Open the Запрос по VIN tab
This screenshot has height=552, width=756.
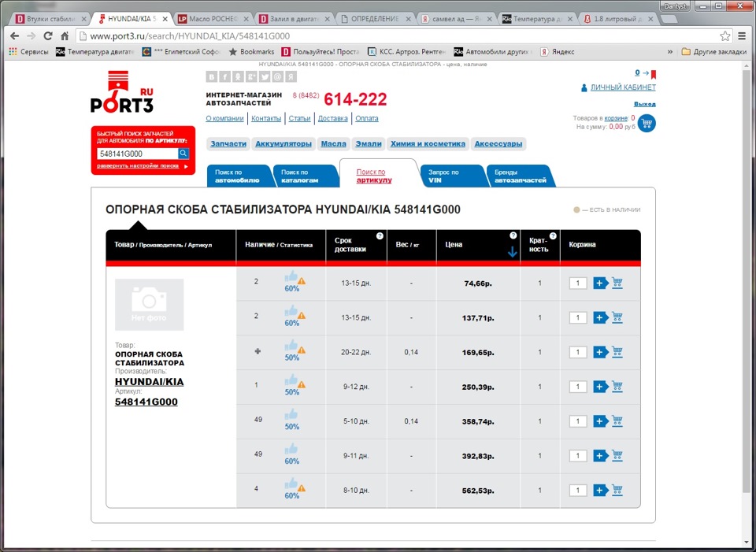451,176
